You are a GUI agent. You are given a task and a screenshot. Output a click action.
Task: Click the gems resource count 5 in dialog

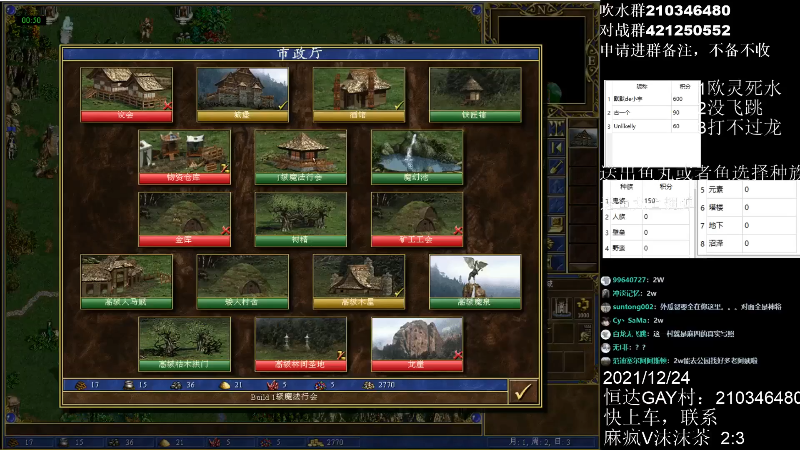point(332,385)
